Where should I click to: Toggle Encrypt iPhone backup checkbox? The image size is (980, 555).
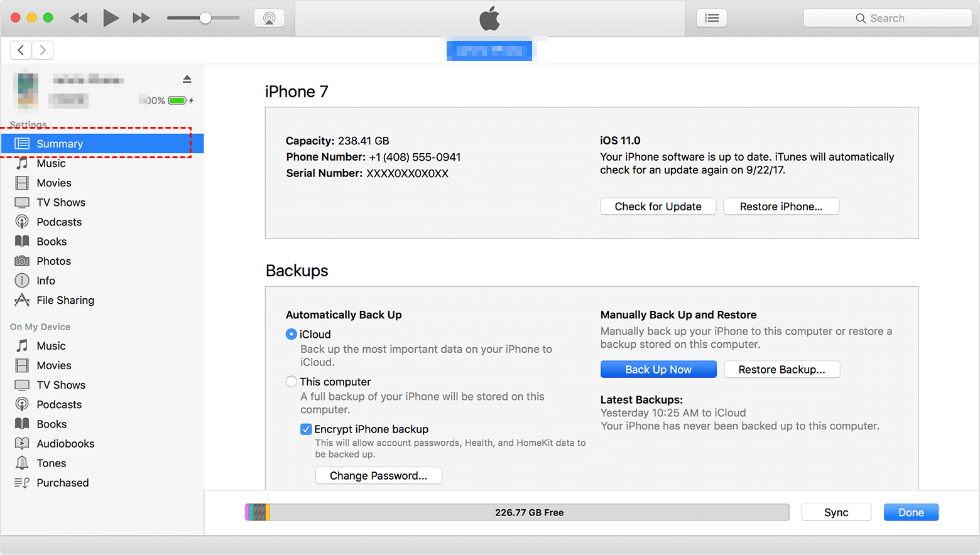(x=306, y=429)
